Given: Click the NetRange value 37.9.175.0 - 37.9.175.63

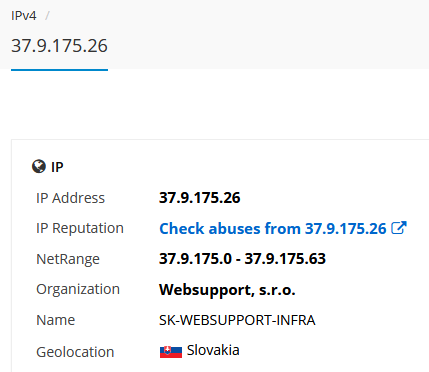Looking at the screenshot, I should tap(242, 259).
